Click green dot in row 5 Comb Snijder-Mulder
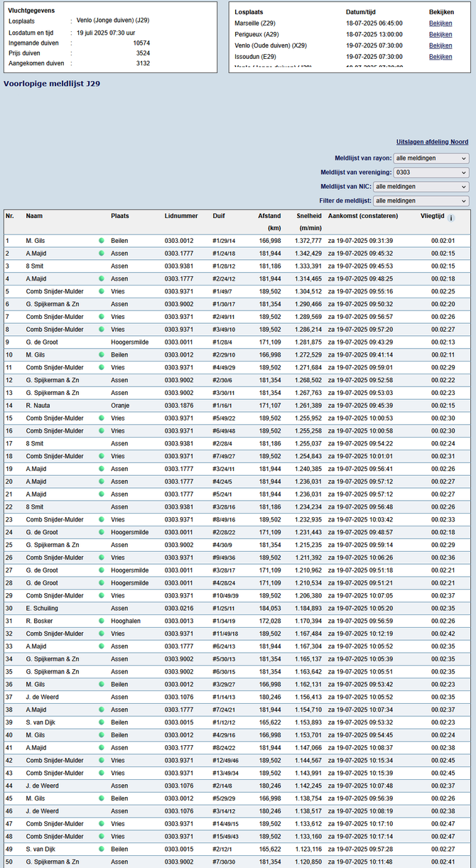 [x=102, y=291]
